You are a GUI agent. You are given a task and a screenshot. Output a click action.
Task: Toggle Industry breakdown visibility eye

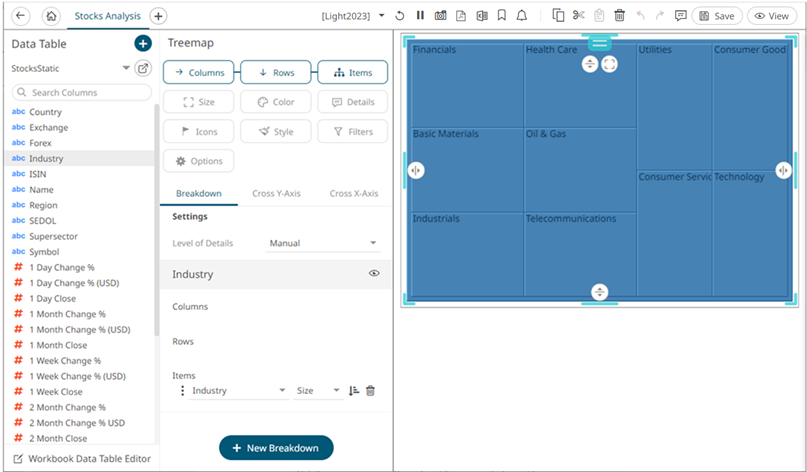click(374, 273)
